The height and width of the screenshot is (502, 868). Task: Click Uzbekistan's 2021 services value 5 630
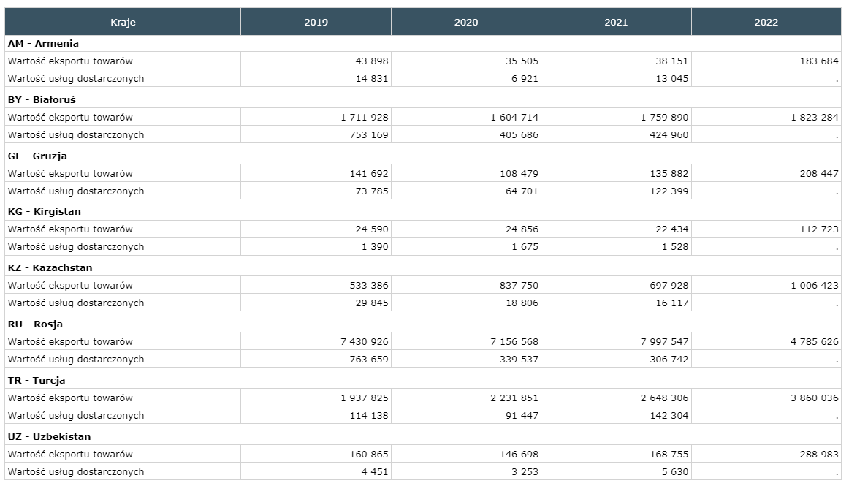coord(674,472)
